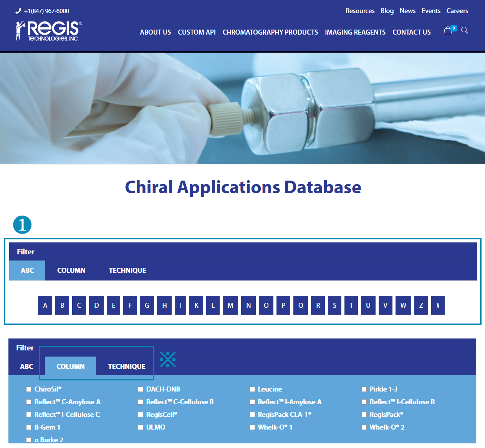Select the ABC tab above the alphabet buttons
The width and height of the screenshot is (485, 448).
pyautogui.click(x=27, y=270)
